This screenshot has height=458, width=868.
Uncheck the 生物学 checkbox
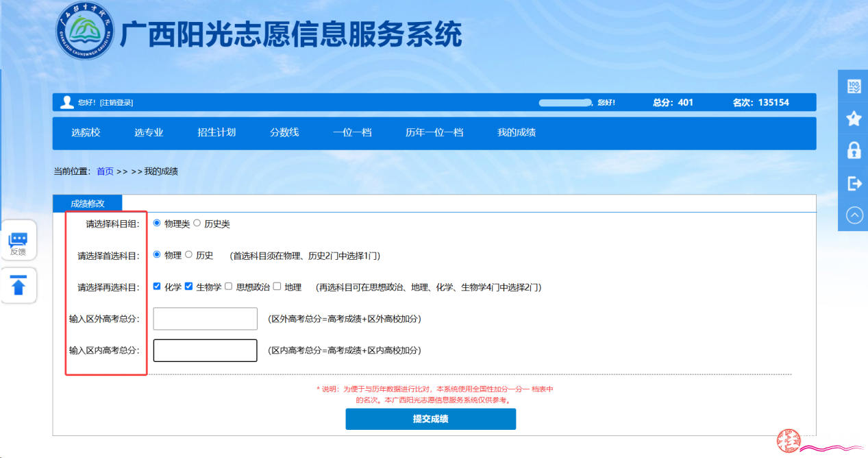click(188, 287)
